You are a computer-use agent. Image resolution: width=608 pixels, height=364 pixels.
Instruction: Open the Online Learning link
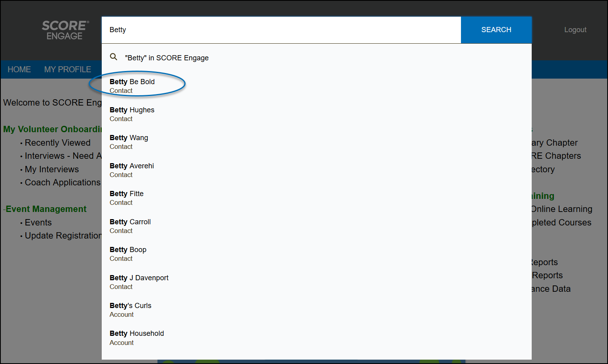pyautogui.click(x=562, y=209)
